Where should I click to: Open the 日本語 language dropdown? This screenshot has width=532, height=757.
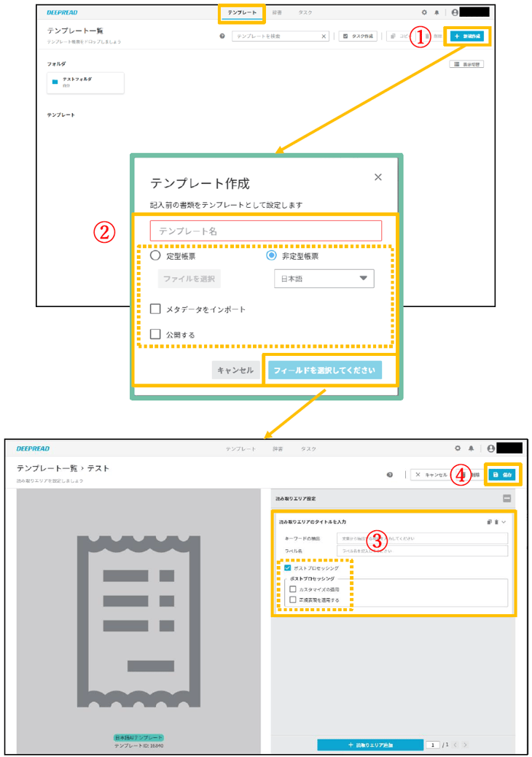coord(324,279)
